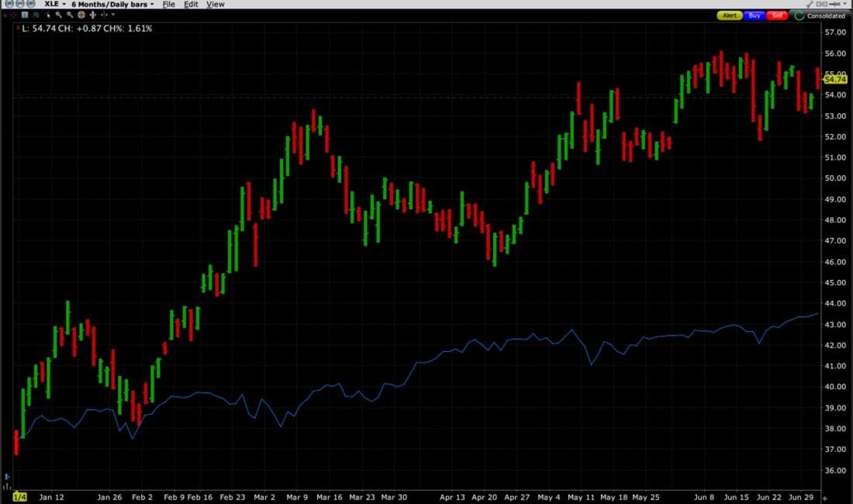Screen dimensions: 853x504
Task: Activate the zoom-out magnifier tool
Action: coord(70,15)
